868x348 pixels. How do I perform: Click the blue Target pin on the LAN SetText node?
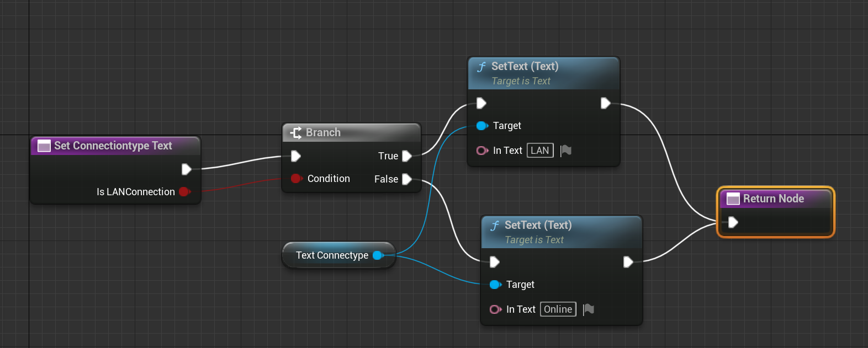point(481,126)
